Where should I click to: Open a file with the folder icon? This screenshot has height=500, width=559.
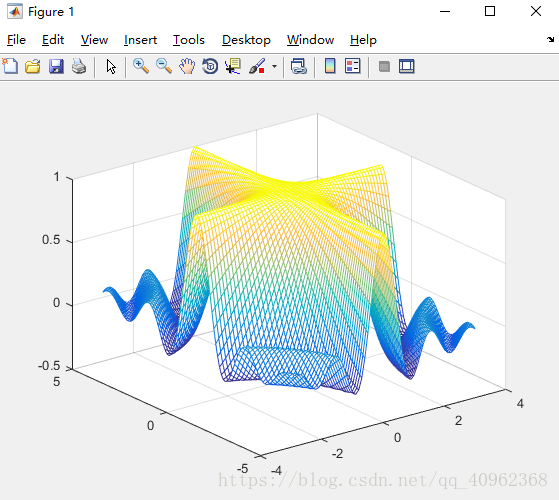(x=33, y=66)
